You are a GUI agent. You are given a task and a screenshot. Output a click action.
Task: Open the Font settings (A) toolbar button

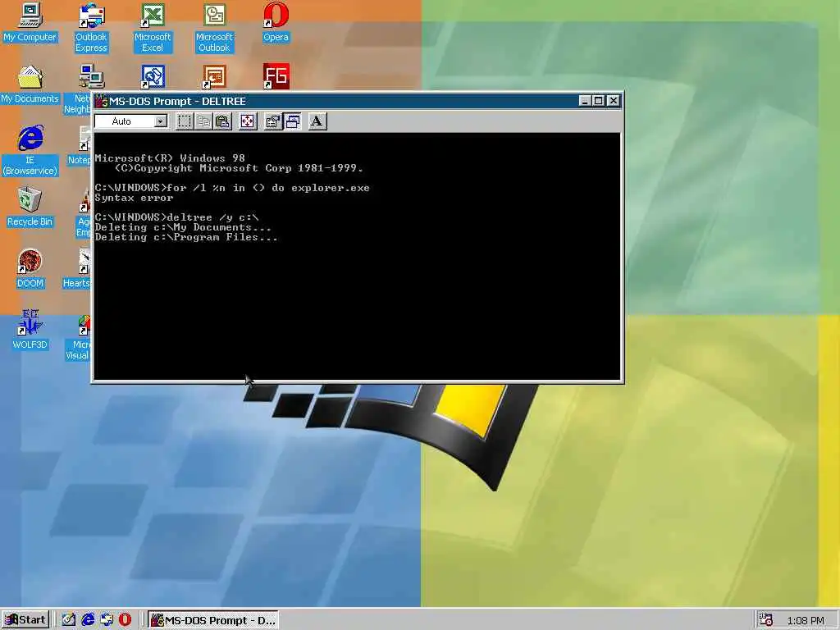[x=317, y=121]
